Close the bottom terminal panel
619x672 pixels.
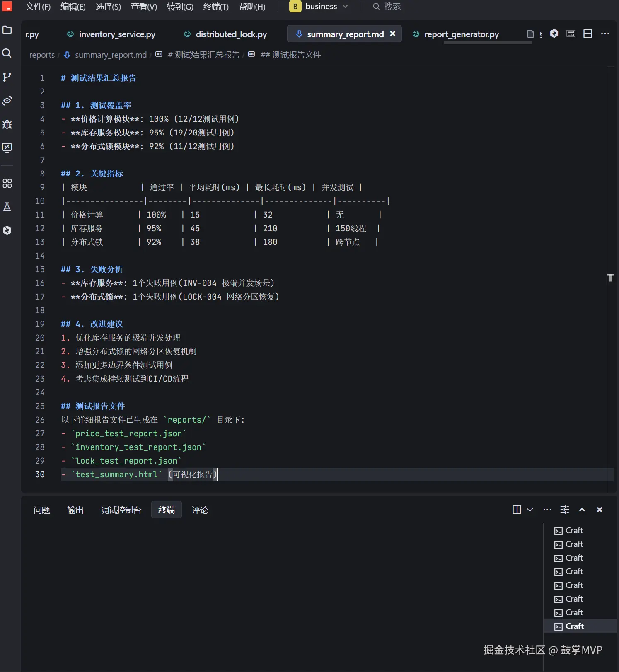click(x=600, y=510)
